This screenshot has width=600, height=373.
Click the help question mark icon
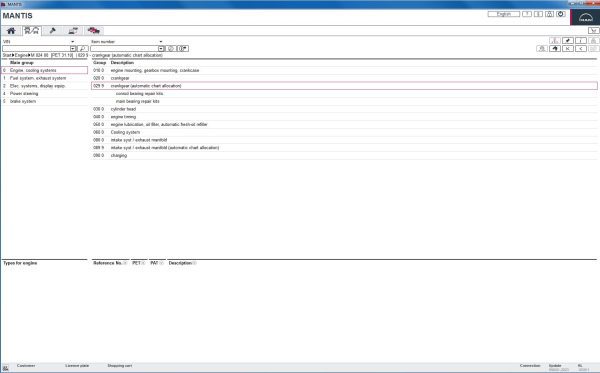527,14
